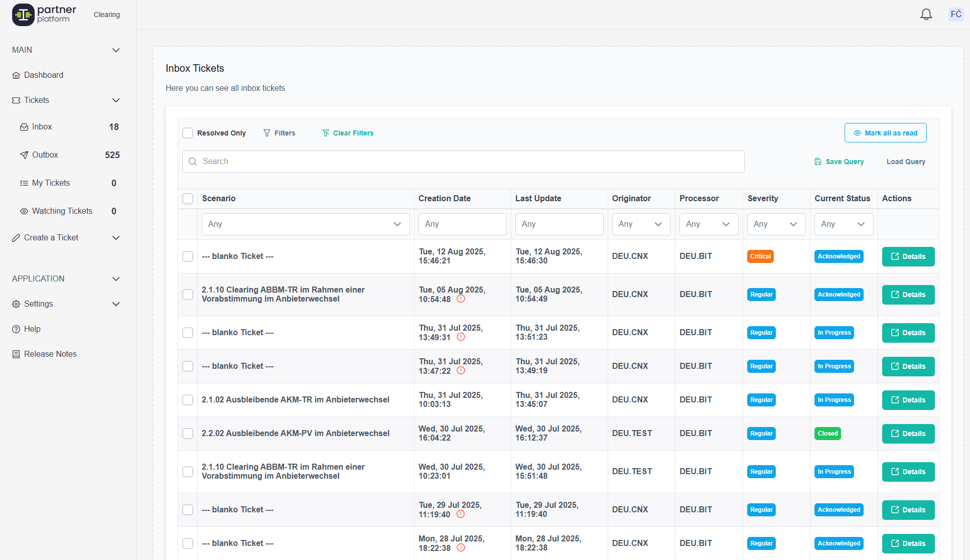970x560 pixels.
Task: Collapse the MAIN sidebar section
Action: [116, 50]
